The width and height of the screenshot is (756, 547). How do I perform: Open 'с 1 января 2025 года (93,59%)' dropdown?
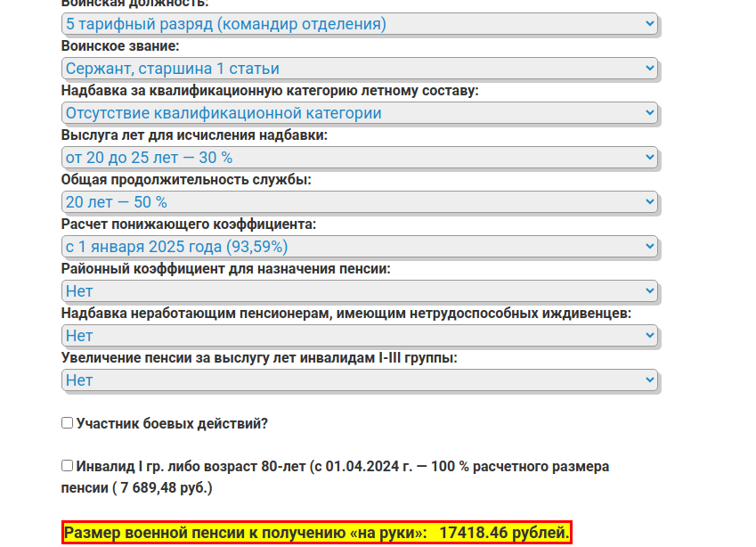[359, 247]
